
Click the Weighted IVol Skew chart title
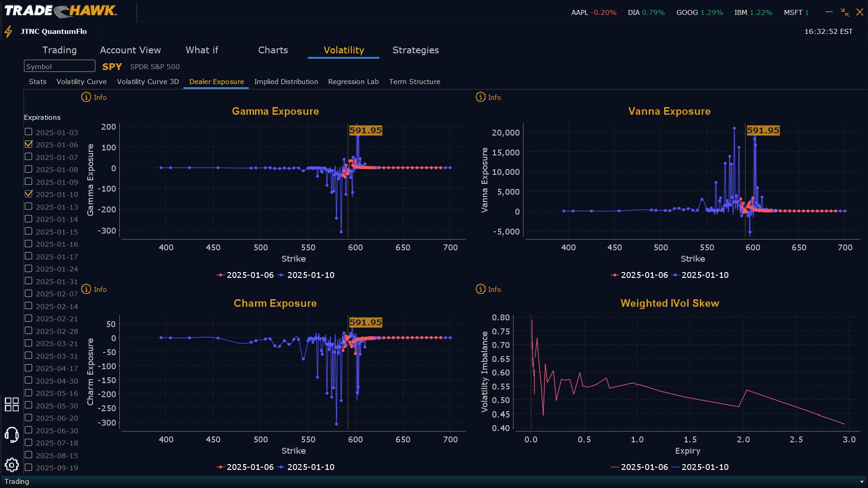670,303
